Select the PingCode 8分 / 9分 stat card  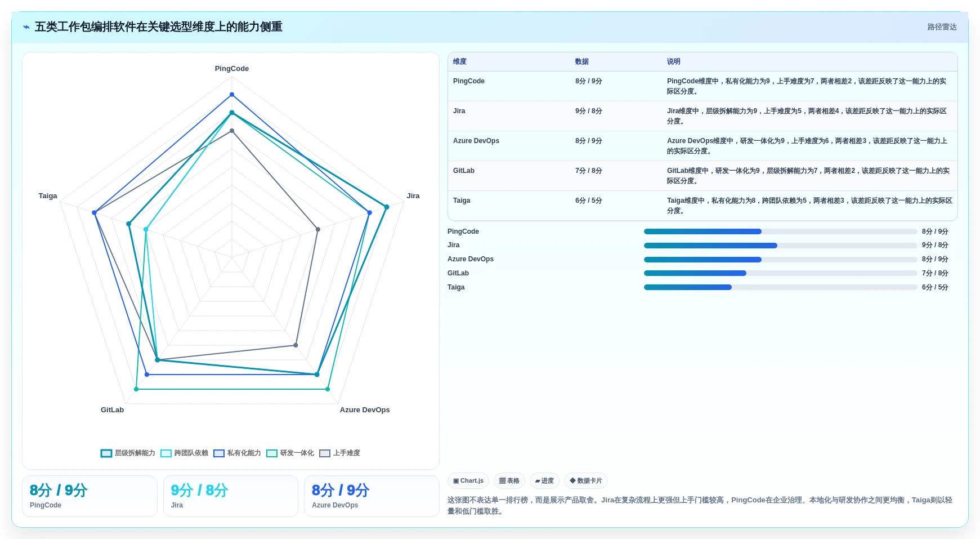click(x=90, y=496)
